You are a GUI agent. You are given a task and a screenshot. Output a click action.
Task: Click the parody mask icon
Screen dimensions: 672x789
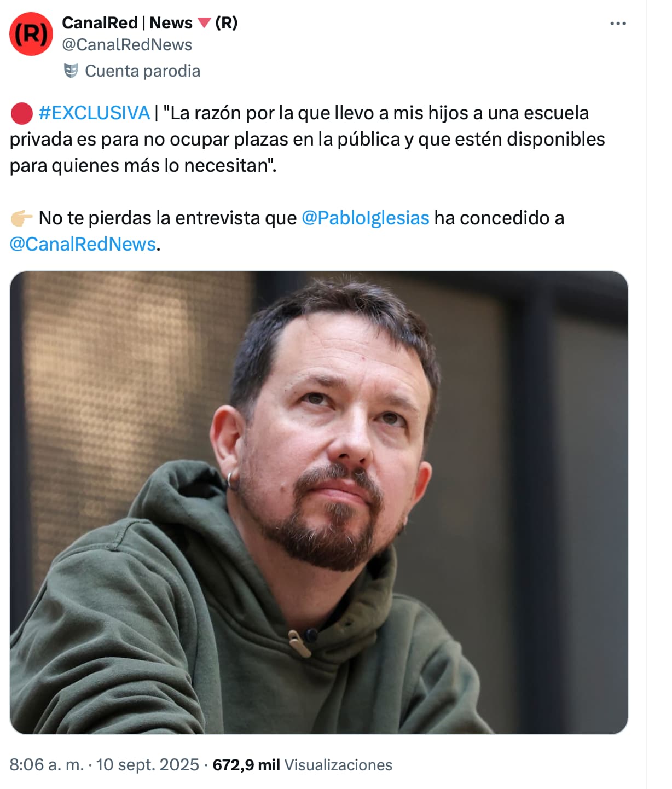pyautogui.click(x=71, y=71)
